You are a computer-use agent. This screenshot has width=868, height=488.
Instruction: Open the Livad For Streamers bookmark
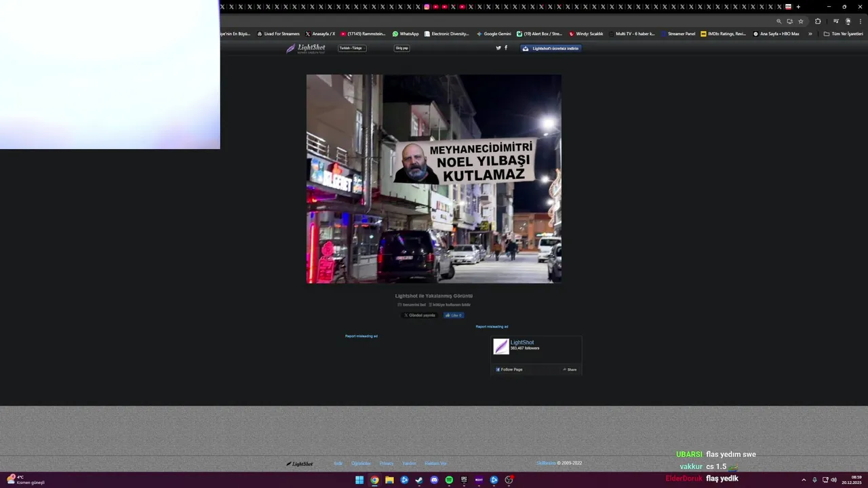click(278, 34)
